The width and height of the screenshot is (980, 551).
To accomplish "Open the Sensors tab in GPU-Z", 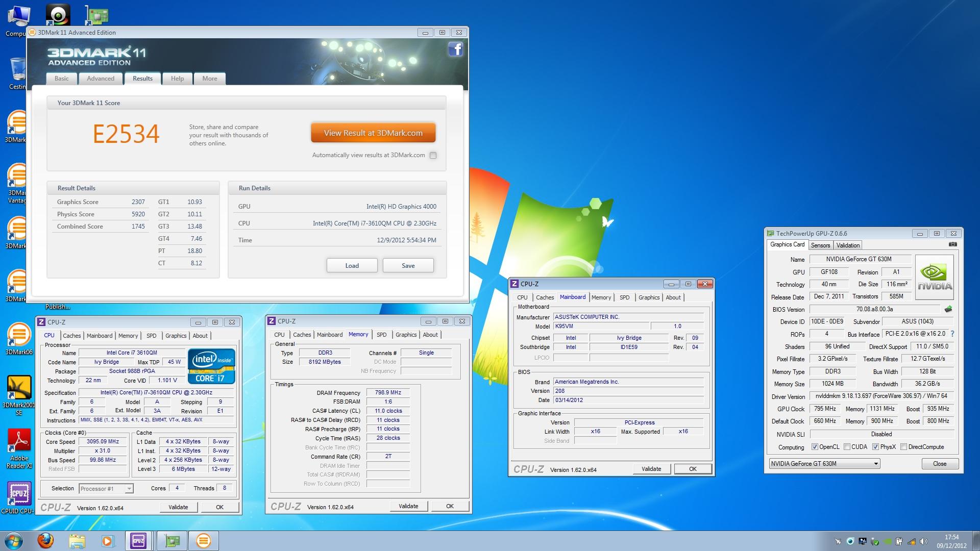I will coord(820,245).
